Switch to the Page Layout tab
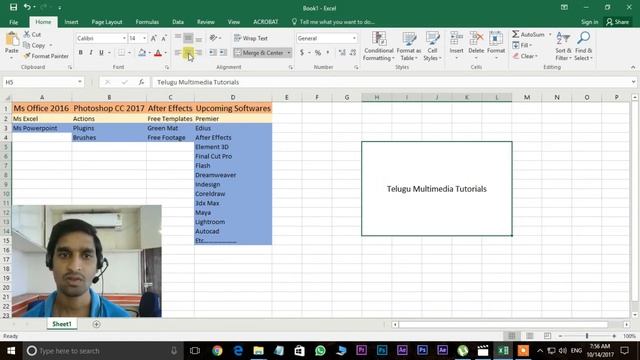The image size is (640, 360). (x=107, y=22)
